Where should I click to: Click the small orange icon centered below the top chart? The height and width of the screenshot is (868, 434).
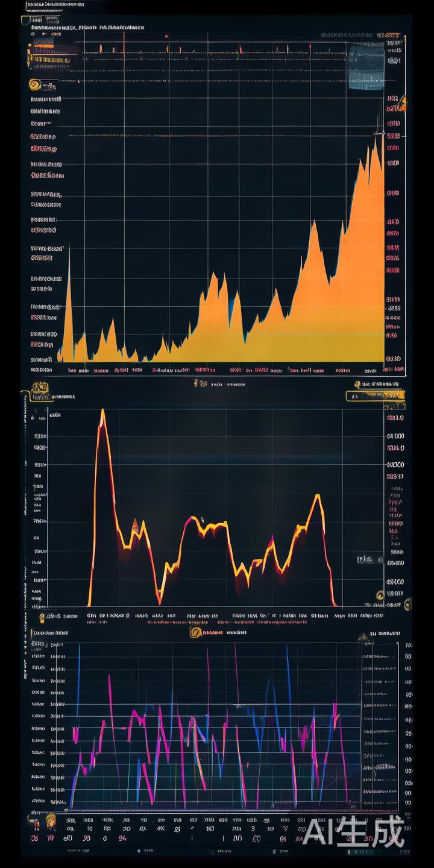197,383
